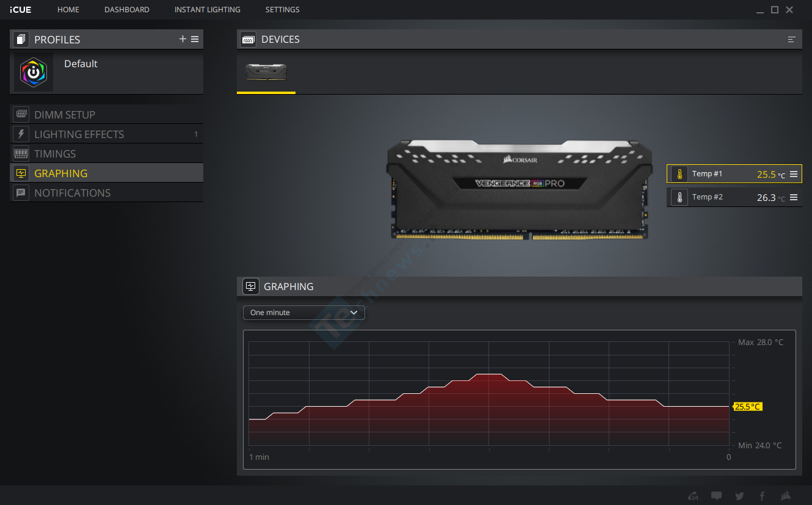Switch to the Dashboard tab
812x505 pixels.
127,10
